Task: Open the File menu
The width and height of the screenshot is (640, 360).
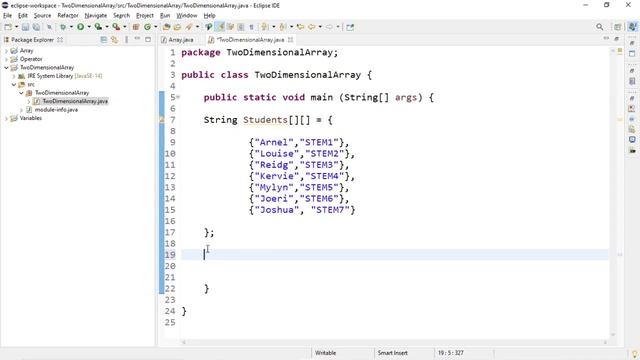Action: tap(7, 16)
